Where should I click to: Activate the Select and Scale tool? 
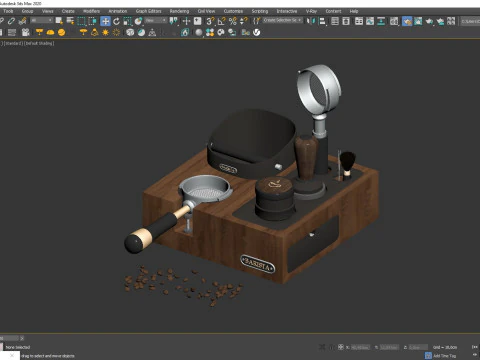(x=127, y=21)
